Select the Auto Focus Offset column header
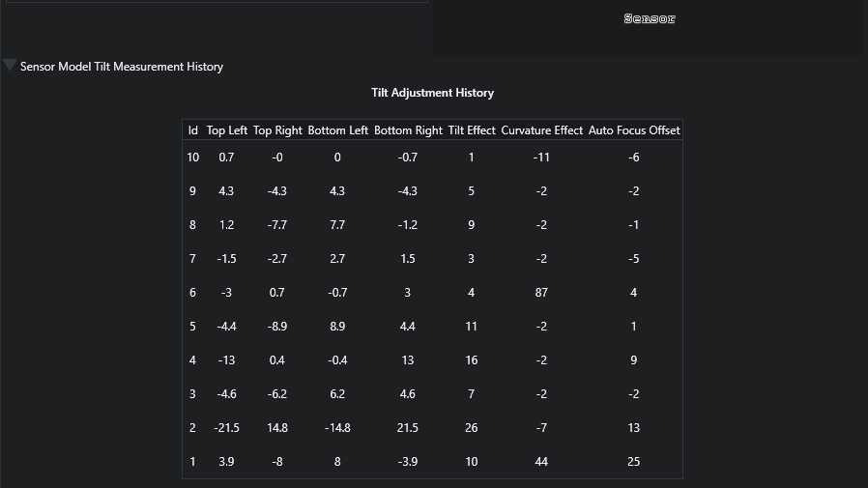The width and height of the screenshot is (868, 488). coord(634,130)
